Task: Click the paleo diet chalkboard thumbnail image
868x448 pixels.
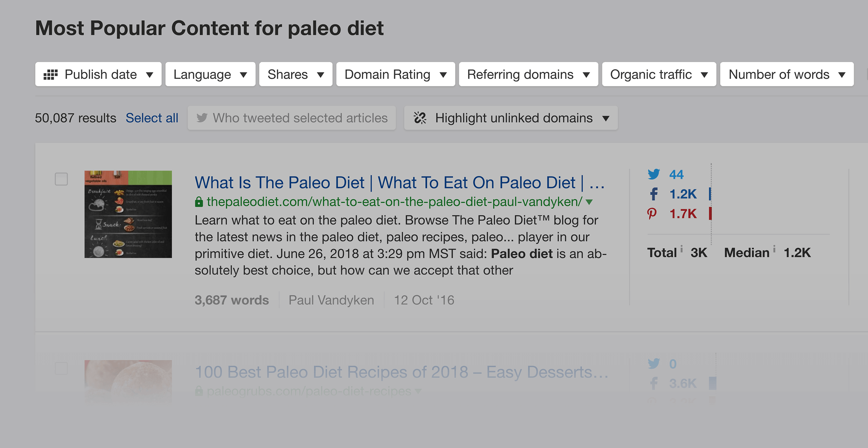Action: (x=128, y=214)
